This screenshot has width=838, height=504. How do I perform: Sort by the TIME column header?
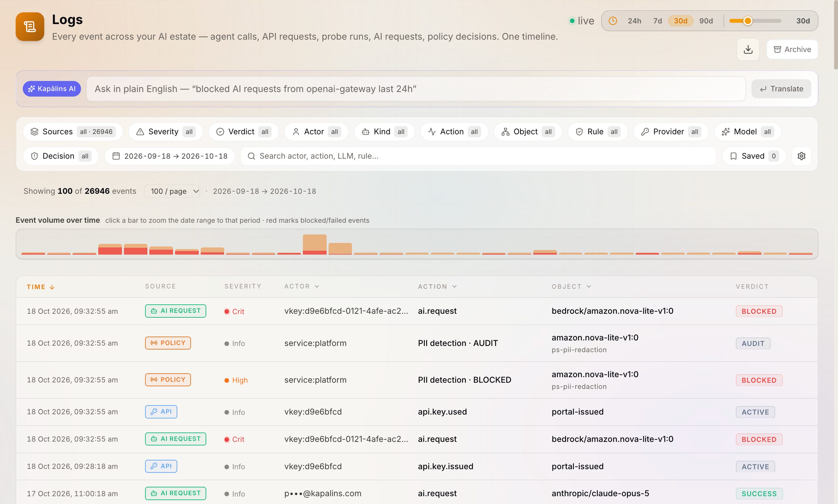tap(40, 287)
